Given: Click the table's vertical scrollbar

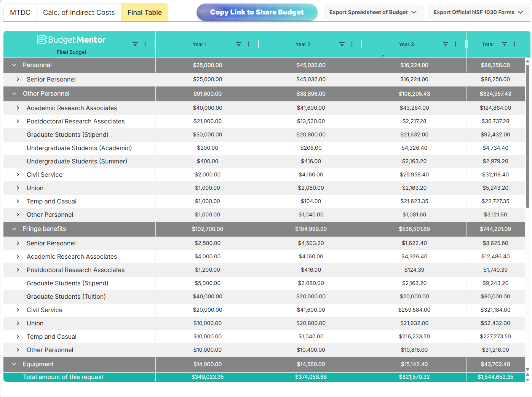Looking at the screenshot, I should pyautogui.click(x=527, y=137).
